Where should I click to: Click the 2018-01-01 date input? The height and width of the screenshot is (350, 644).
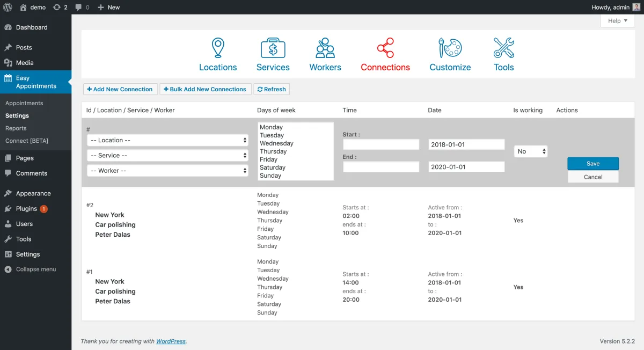click(x=466, y=144)
